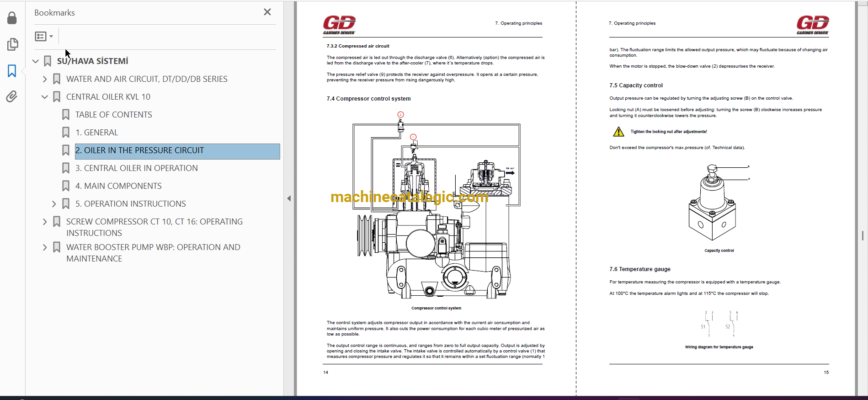Click bookmark icon beside 5. OPERATION INSTRUCTIONS
This screenshot has height=400, width=868.
coord(66,204)
